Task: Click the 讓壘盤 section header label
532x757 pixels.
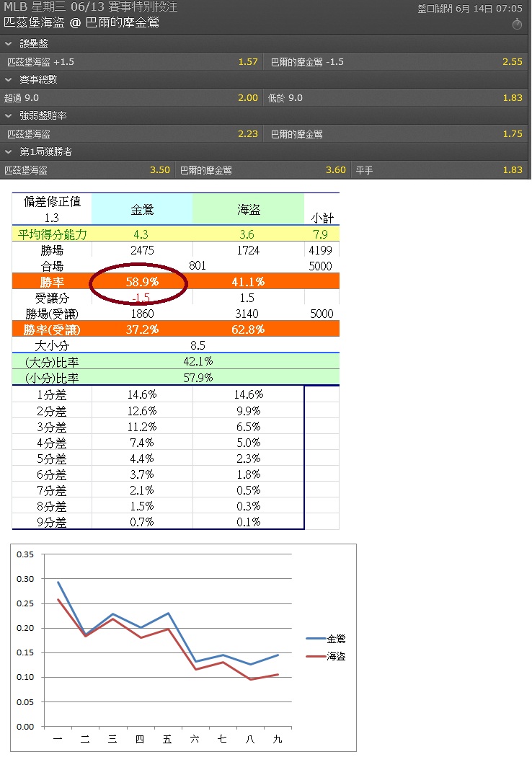Action: (x=34, y=43)
